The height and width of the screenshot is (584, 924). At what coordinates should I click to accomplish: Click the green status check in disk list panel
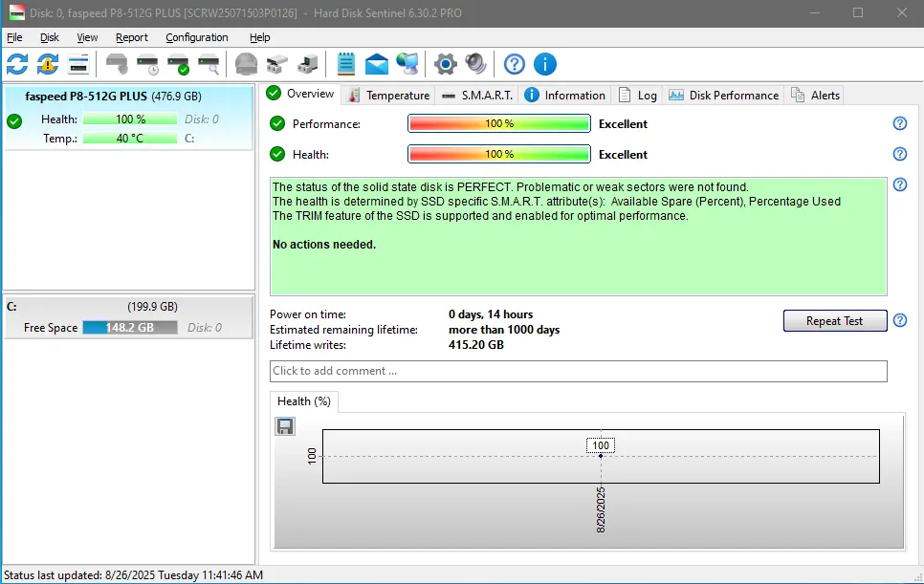click(14, 121)
